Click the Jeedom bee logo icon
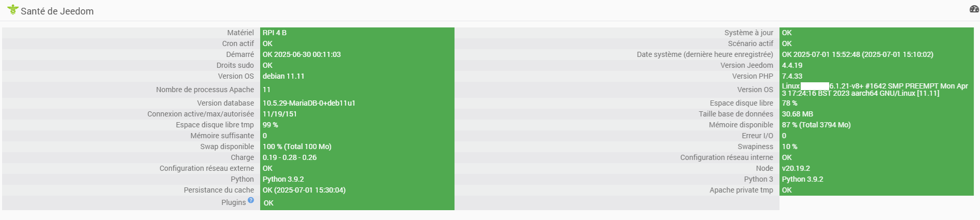 pos(12,9)
